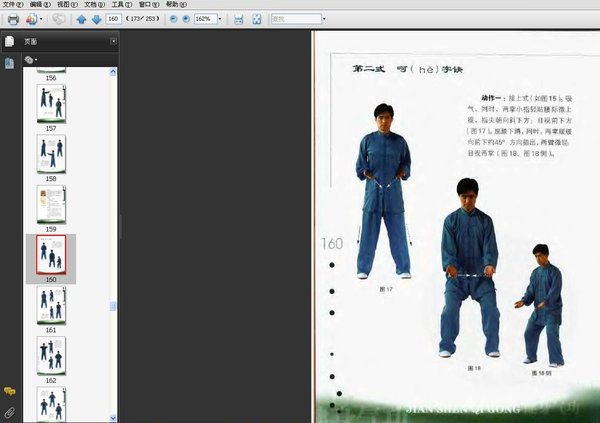Select page thumbnail 158

[x=51, y=154]
